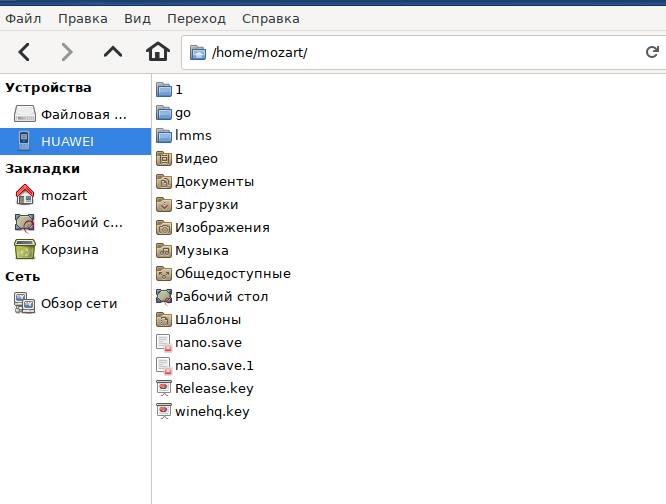The width and height of the screenshot is (666, 504).
Task: Click the file name Release.key
Action: pyautogui.click(x=214, y=389)
